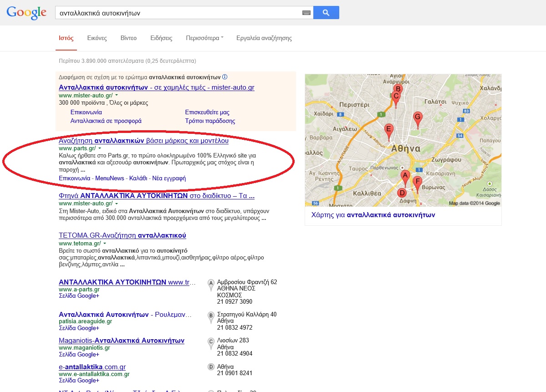The width and height of the screenshot is (546, 392).
Task: Click phone number 21 0927 3090
Action: 235,301
